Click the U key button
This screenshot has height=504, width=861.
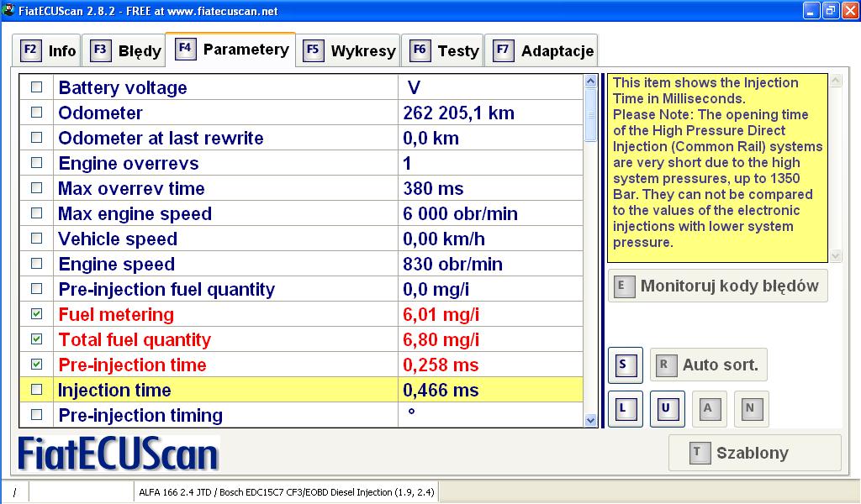[x=667, y=408]
